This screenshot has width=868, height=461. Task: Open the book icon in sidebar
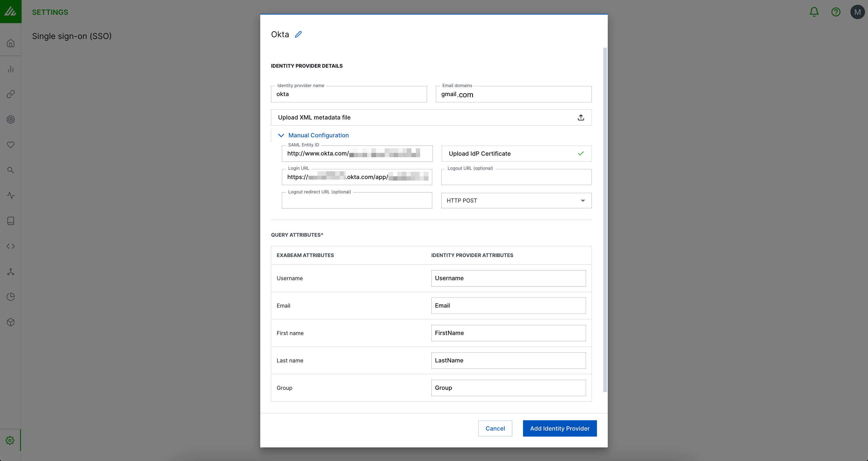click(11, 221)
